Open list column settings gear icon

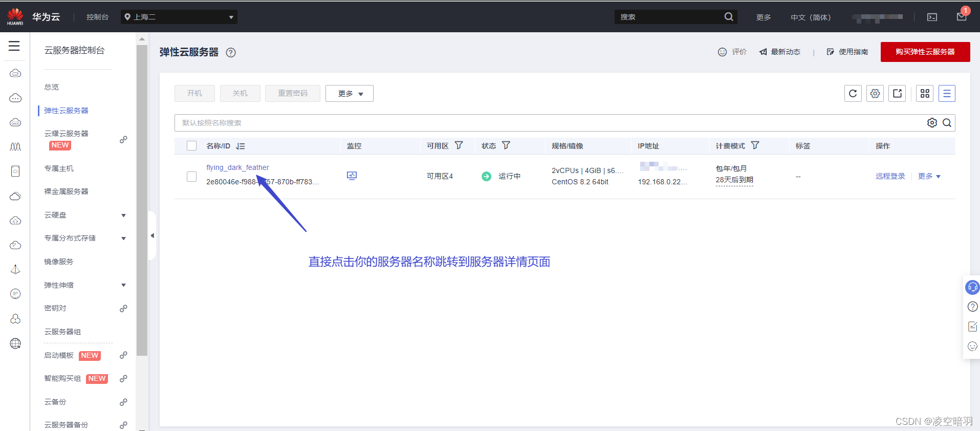coord(875,94)
